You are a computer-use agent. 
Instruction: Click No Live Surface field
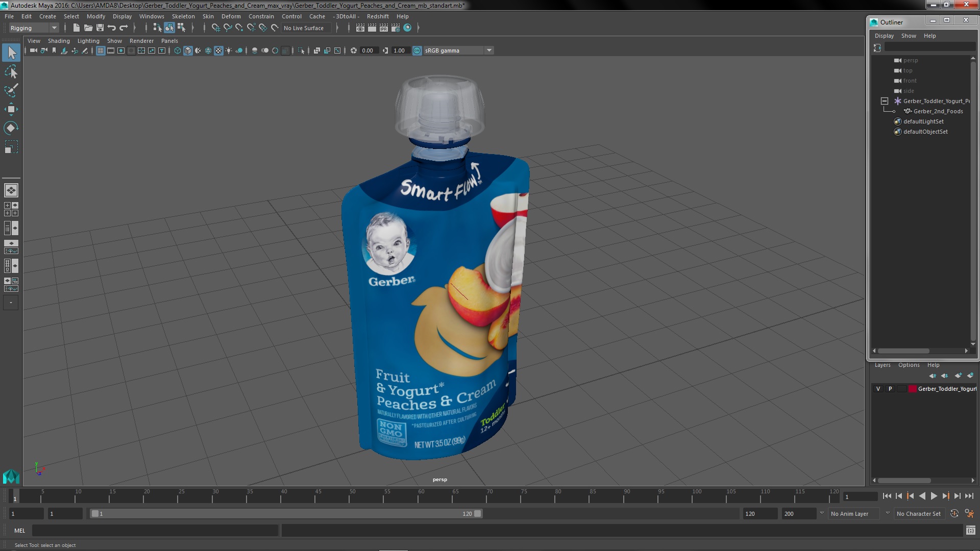pos(306,28)
